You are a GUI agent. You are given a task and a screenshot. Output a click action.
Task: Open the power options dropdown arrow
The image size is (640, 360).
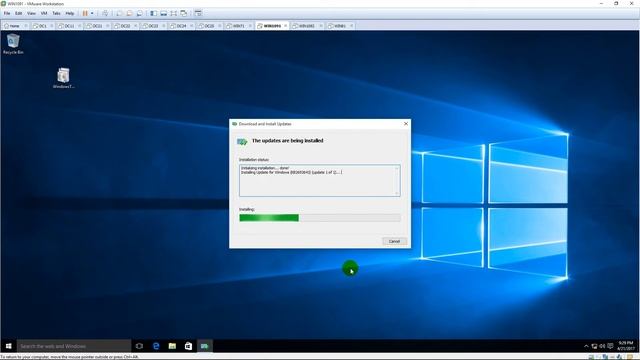click(x=92, y=13)
